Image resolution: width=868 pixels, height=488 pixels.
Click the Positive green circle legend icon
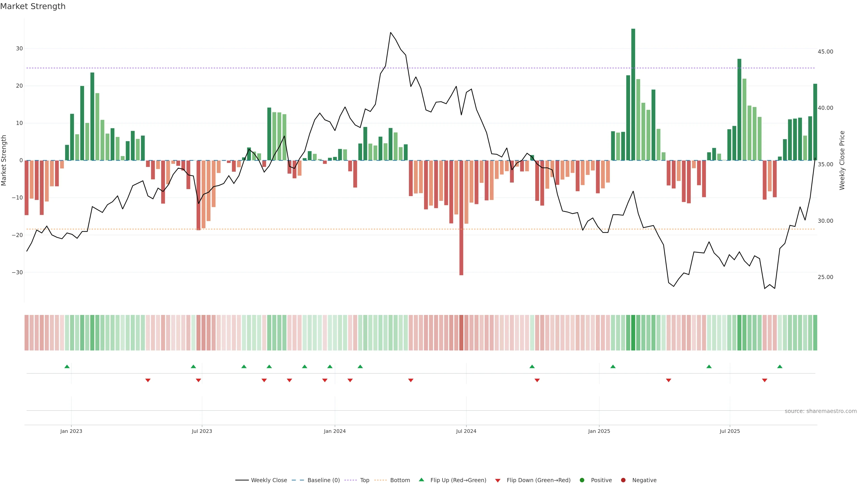[582, 480]
